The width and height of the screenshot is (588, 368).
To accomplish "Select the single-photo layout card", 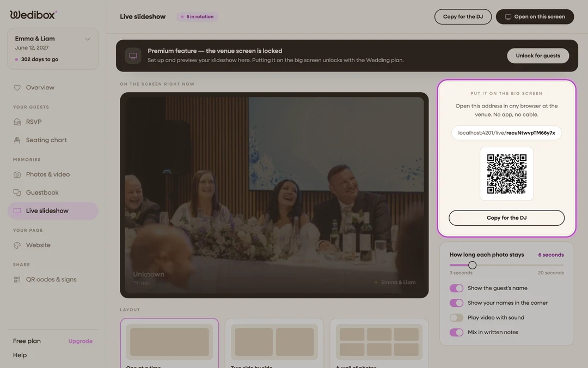I will [169, 343].
